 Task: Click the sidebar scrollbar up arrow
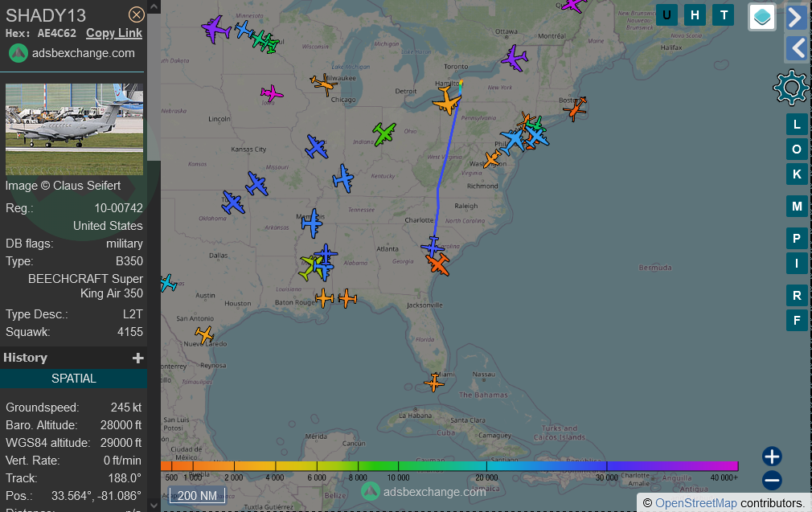point(154,6)
